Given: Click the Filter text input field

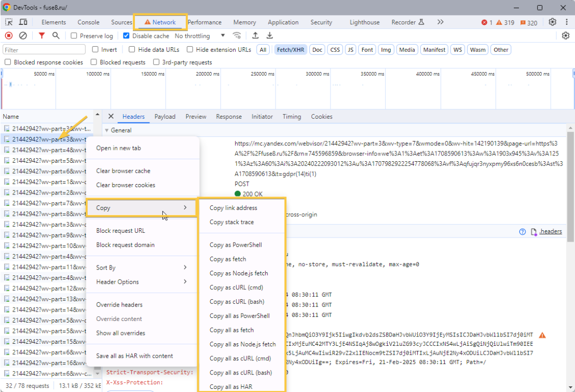Looking at the screenshot, I should 44,50.
